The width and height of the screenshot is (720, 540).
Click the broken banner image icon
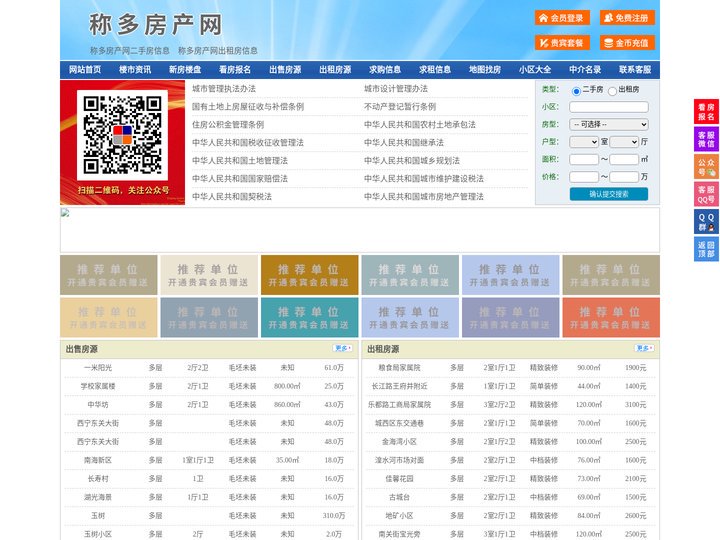[65, 213]
